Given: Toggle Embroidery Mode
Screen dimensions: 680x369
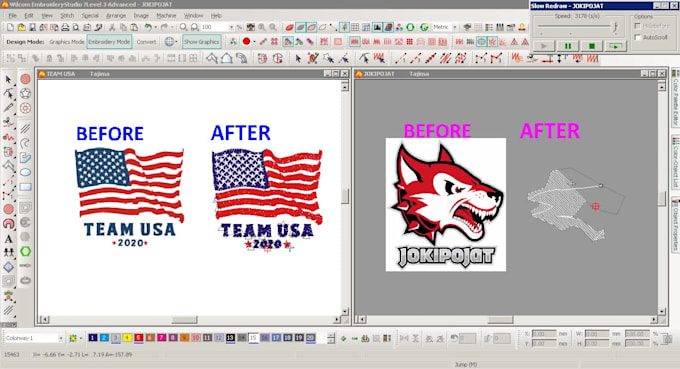Looking at the screenshot, I should click(x=109, y=42).
